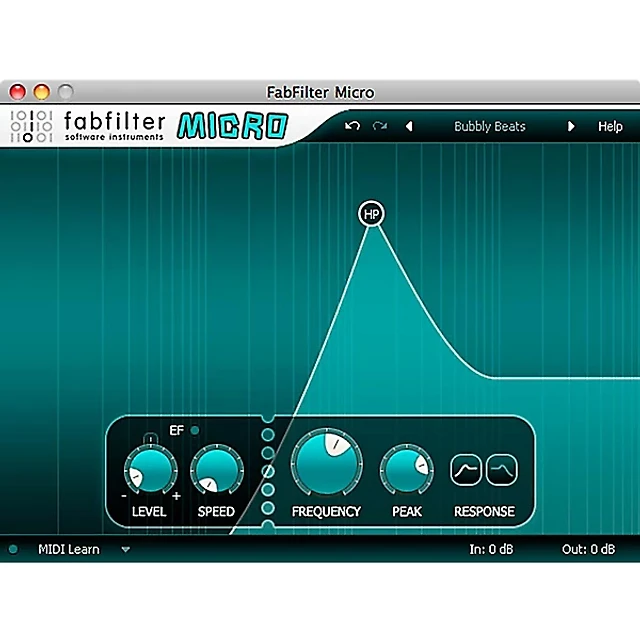
Task: Open the Bubbly Beats preset list
Action: (489, 127)
